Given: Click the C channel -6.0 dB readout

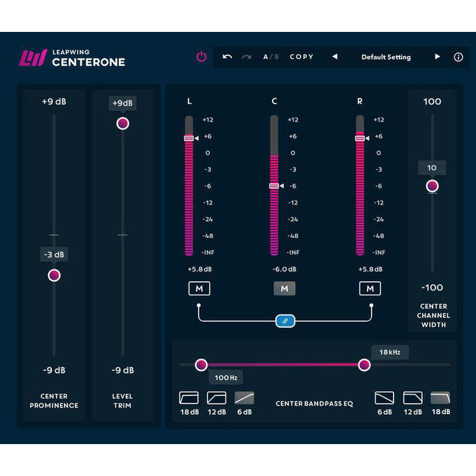Looking at the screenshot, I should pos(285,269).
